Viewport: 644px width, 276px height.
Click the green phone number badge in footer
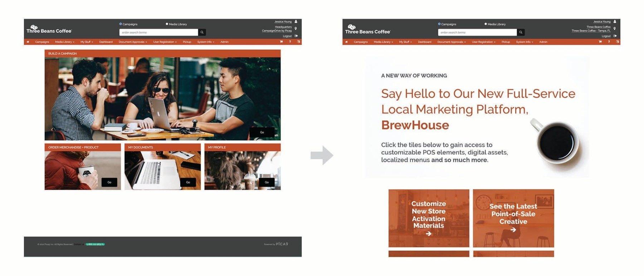pyautogui.click(x=95, y=244)
